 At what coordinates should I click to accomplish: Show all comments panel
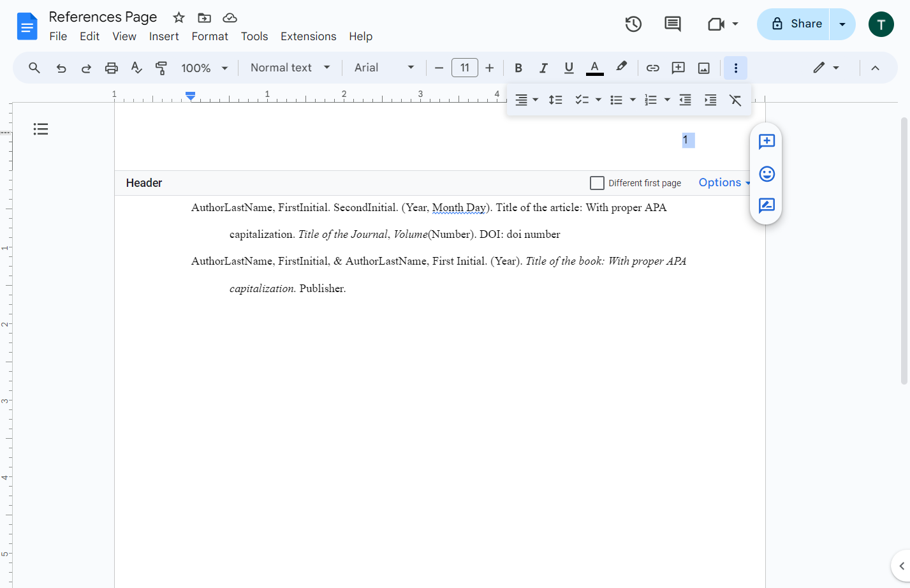pyautogui.click(x=673, y=24)
